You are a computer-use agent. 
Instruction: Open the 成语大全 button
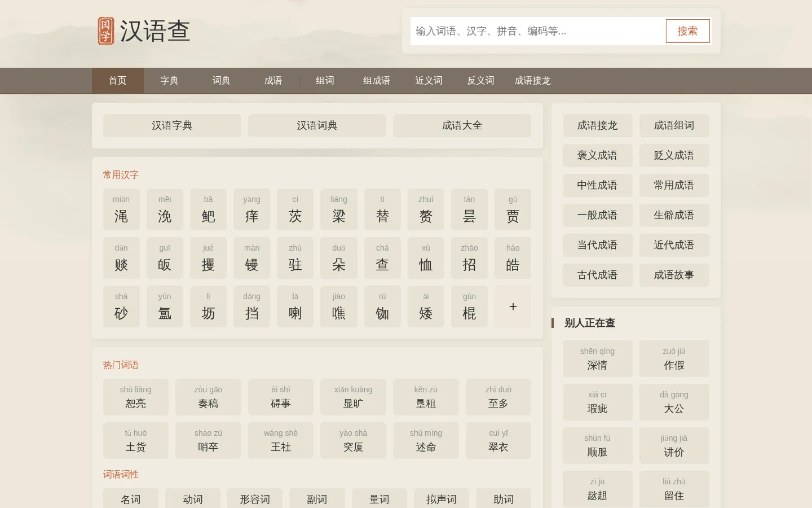click(x=462, y=125)
